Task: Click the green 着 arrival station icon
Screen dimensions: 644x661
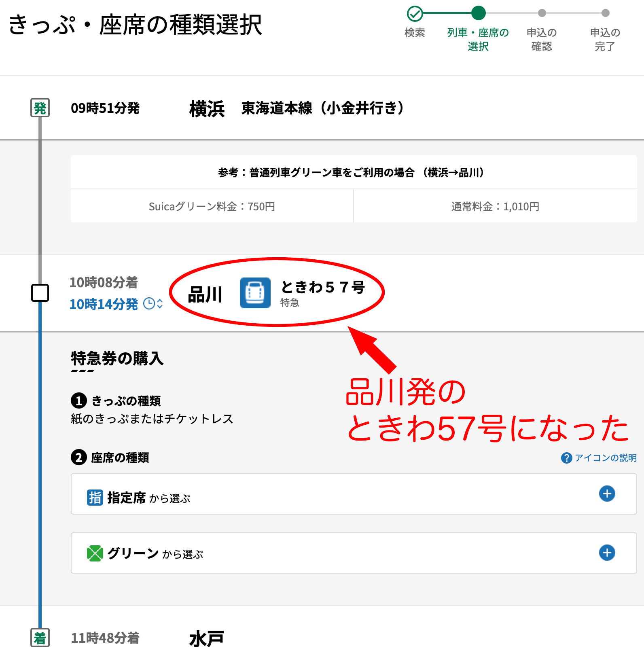Action: coord(40,638)
